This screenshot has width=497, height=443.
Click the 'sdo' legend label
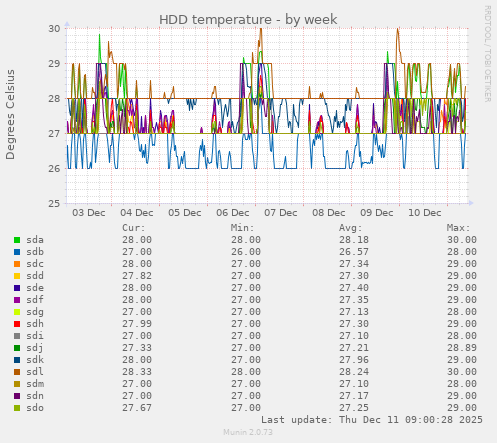(35, 408)
